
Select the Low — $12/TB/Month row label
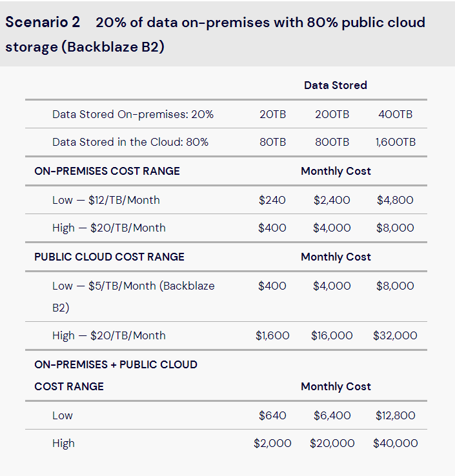point(106,200)
